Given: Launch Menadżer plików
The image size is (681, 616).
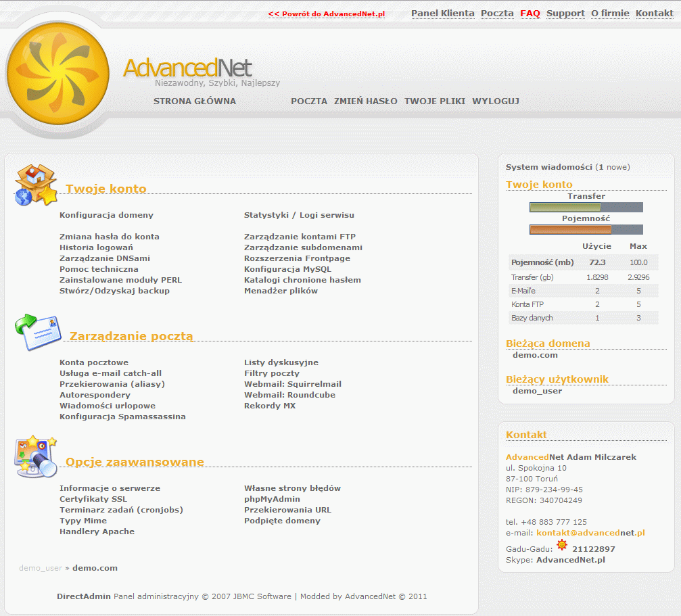Looking at the screenshot, I should [281, 291].
